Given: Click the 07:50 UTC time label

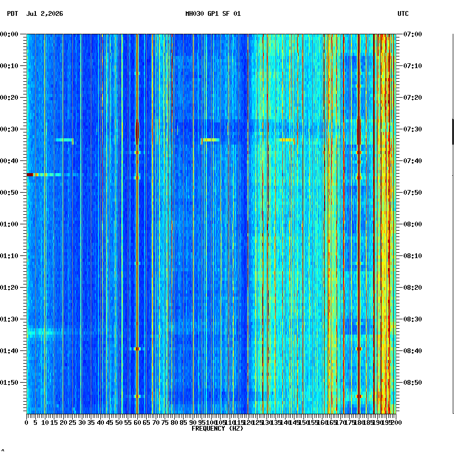Looking at the screenshot, I should [x=413, y=193].
